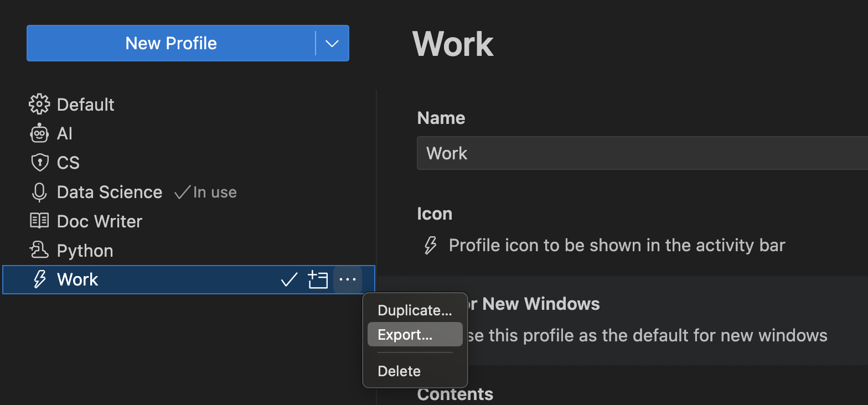Image resolution: width=868 pixels, height=405 pixels.
Task: Choose Duplicate... from the context menu
Action: coord(415,310)
